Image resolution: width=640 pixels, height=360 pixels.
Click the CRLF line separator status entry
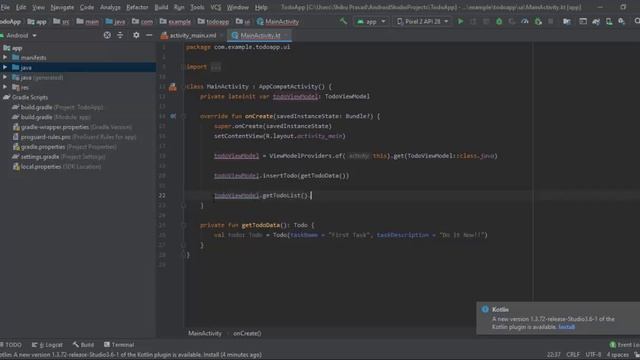(573, 355)
